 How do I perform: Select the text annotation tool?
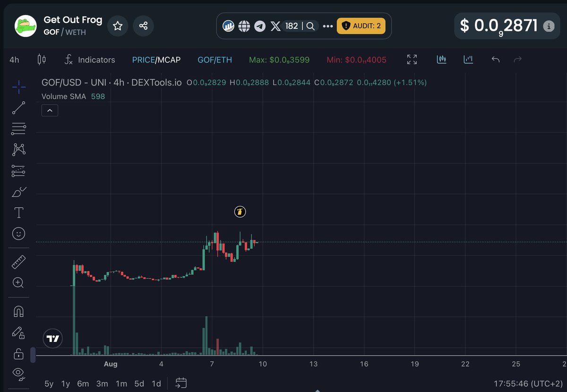pyautogui.click(x=18, y=213)
